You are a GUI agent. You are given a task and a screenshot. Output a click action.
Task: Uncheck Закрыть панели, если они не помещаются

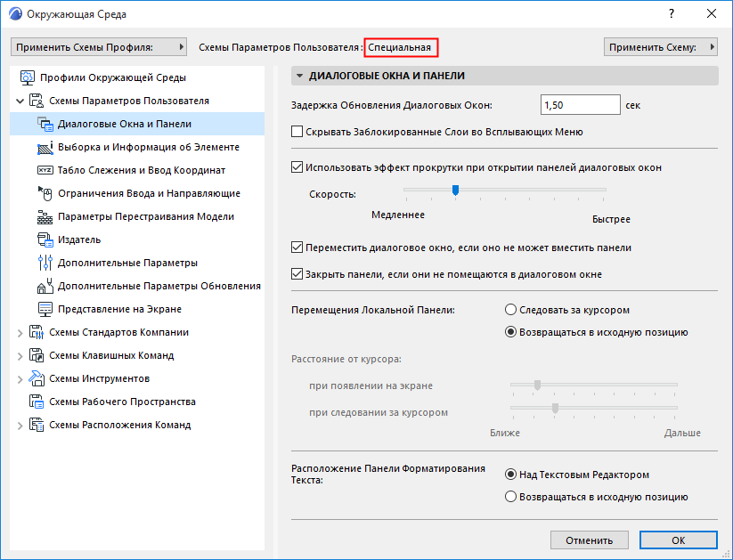pyautogui.click(x=297, y=274)
